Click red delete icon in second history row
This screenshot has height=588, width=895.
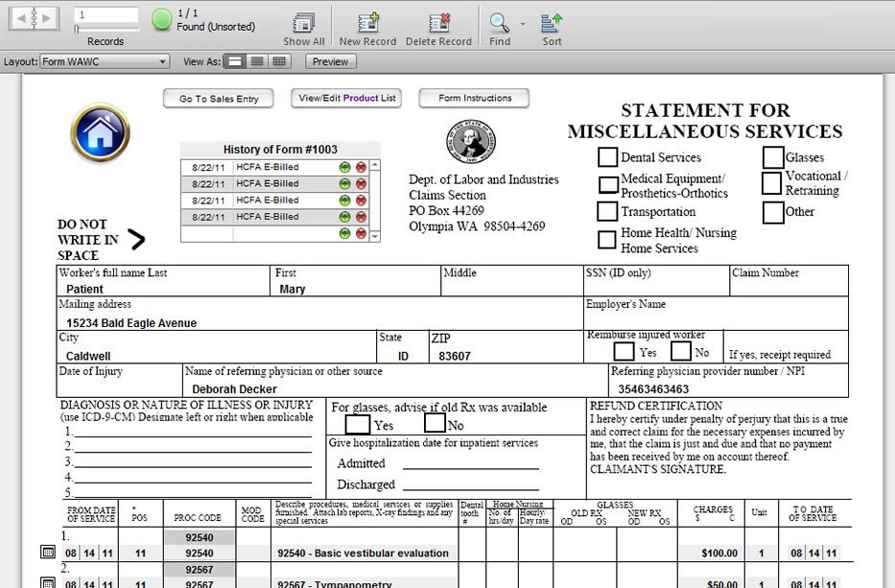pos(361,184)
